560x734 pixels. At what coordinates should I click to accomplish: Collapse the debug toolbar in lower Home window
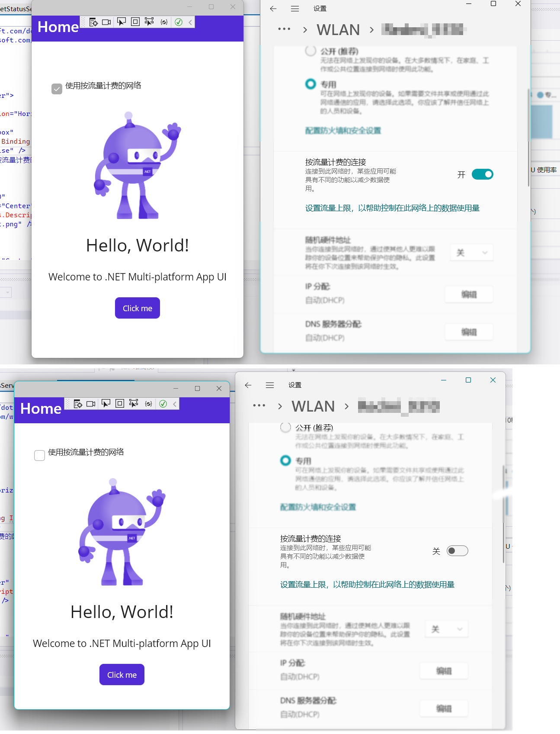(175, 404)
